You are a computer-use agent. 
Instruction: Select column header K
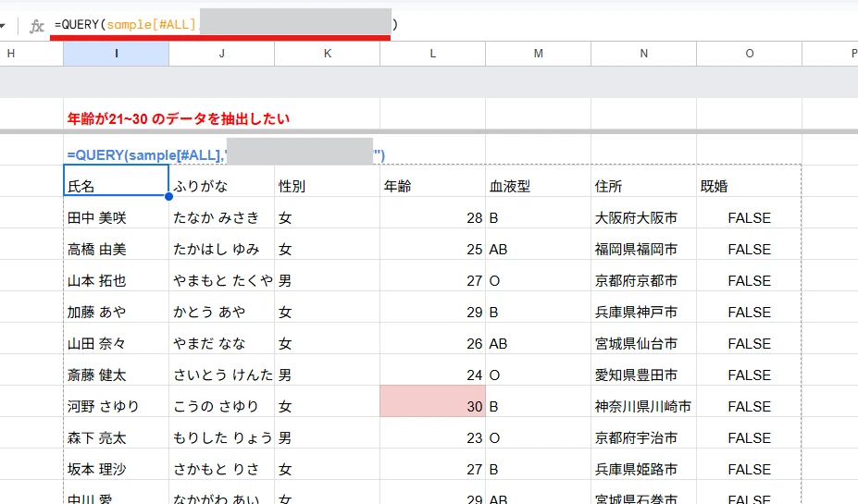point(328,54)
